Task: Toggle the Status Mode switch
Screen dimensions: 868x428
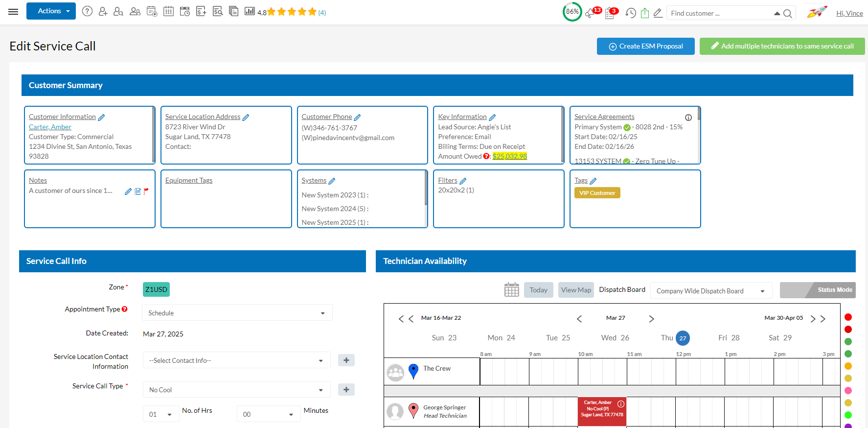Action: coord(817,290)
